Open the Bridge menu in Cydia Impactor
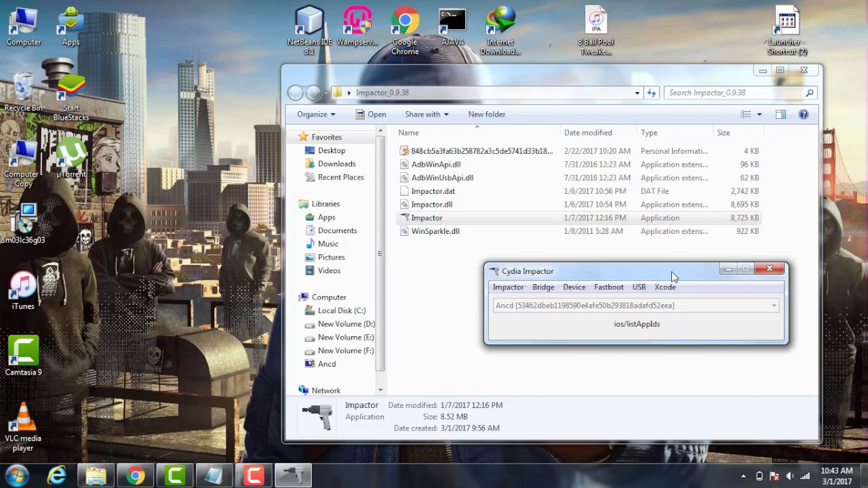Viewport: 868px width, 488px height. pos(543,287)
